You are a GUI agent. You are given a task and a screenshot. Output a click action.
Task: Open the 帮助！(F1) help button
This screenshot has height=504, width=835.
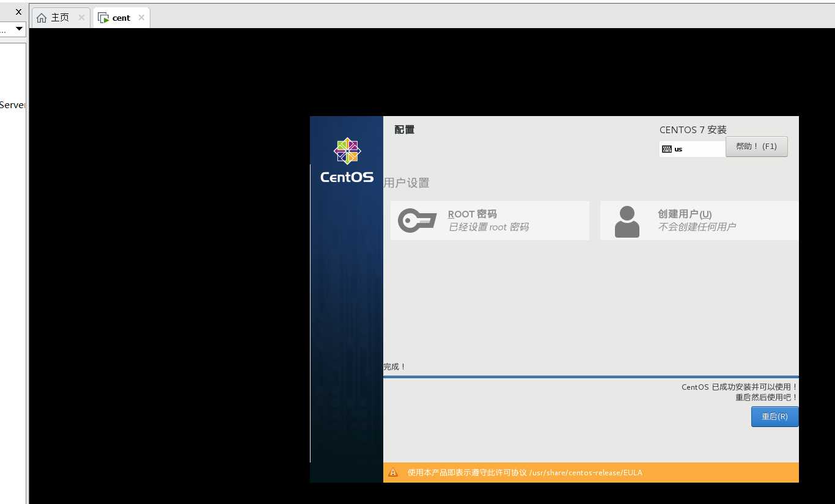(756, 147)
